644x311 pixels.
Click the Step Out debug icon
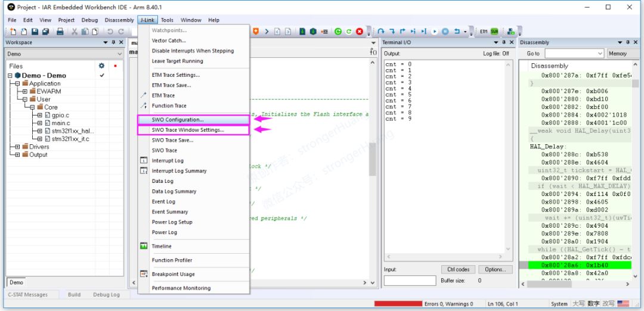[x=402, y=32]
